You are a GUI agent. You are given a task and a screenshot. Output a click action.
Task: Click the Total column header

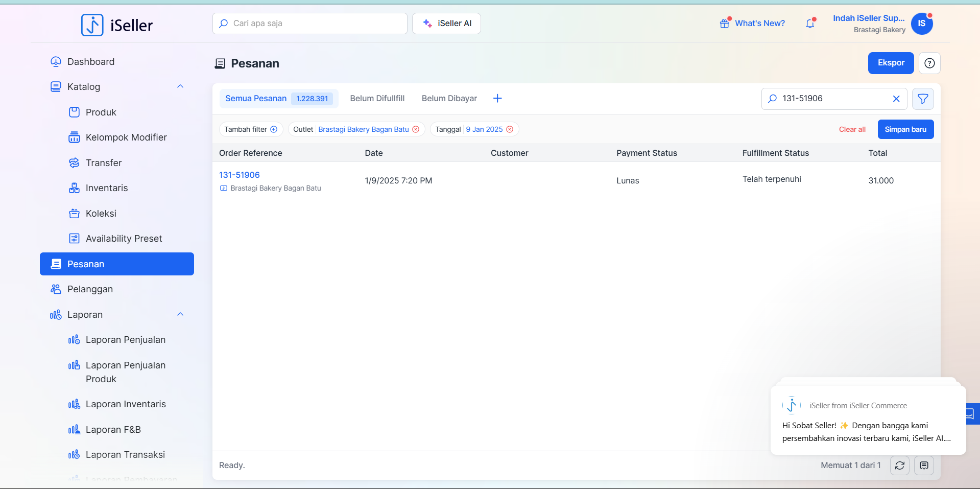coord(878,153)
